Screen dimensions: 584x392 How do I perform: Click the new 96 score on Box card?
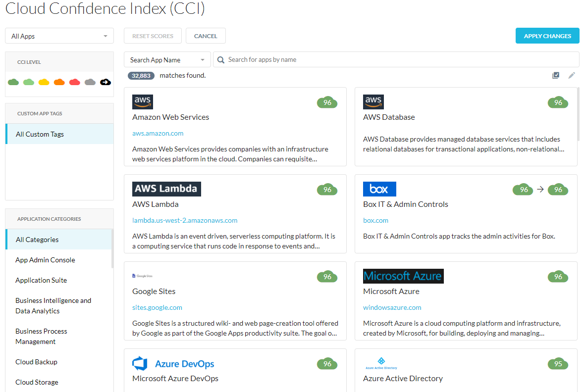(x=558, y=190)
